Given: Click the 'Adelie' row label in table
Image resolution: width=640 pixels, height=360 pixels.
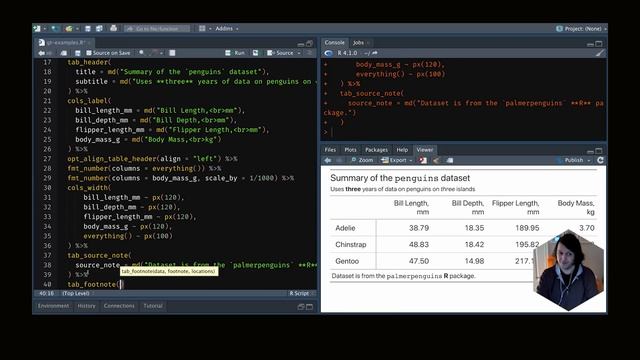Looking at the screenshot, I should point(345,228).
